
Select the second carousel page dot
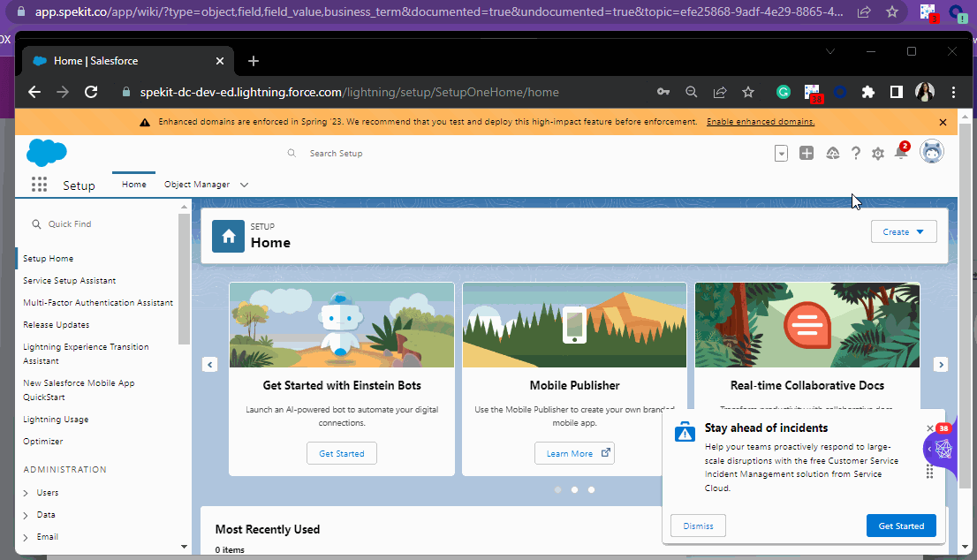574,489
